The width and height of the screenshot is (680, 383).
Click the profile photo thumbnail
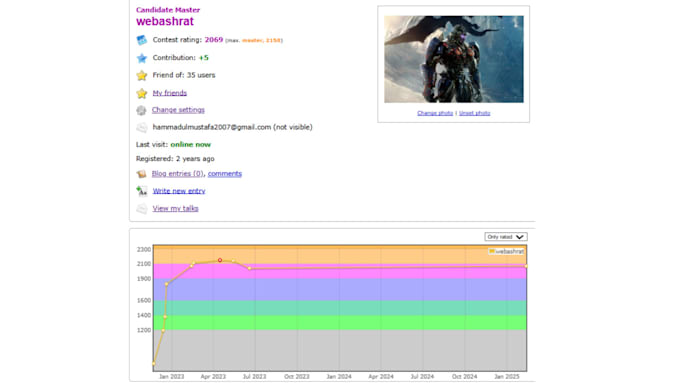[454, 59]
